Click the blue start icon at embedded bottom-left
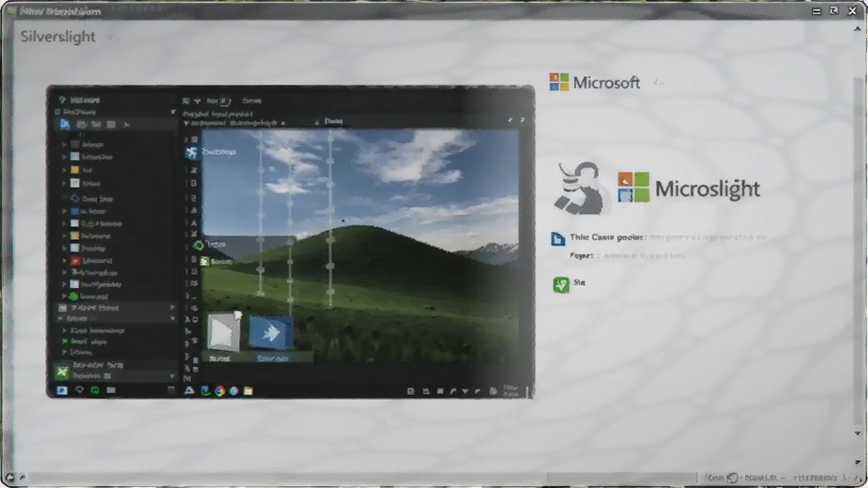 (x=62, y=390)
